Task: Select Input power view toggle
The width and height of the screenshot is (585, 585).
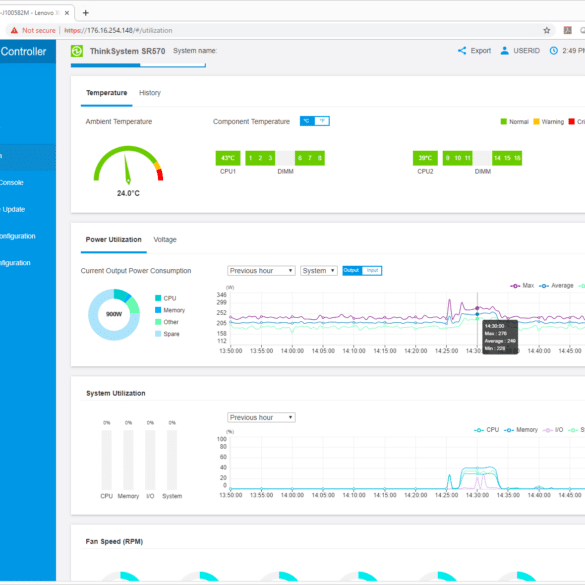Action: click(372, 270)
